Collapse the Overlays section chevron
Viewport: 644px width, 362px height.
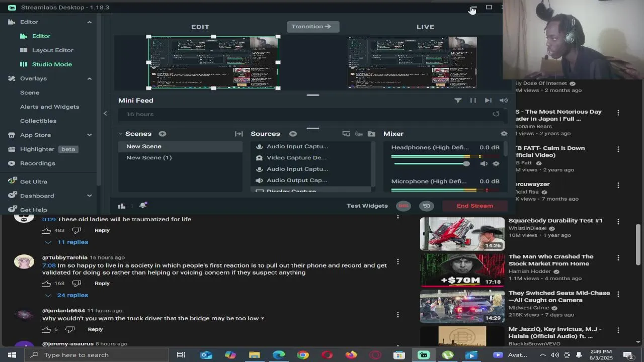pyautogui.click(x=90, y=78)
